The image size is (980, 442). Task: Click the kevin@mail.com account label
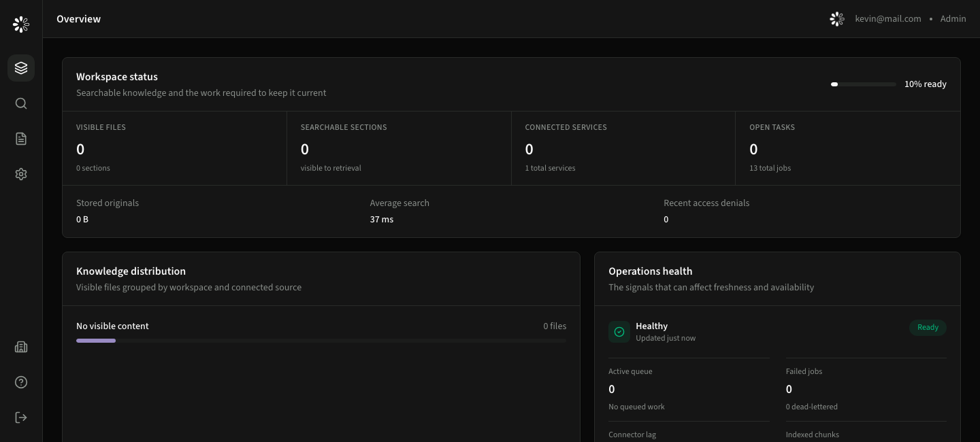point(888,19)
